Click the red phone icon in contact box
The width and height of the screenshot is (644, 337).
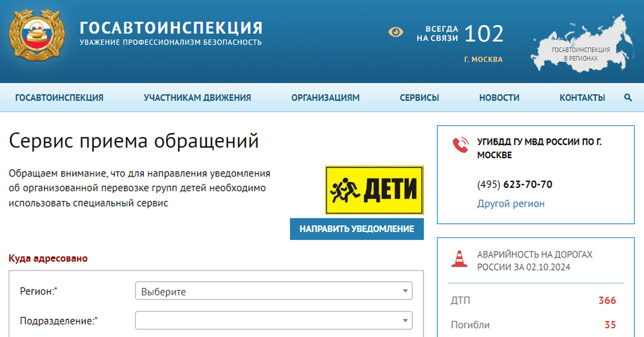pos(460,144)
